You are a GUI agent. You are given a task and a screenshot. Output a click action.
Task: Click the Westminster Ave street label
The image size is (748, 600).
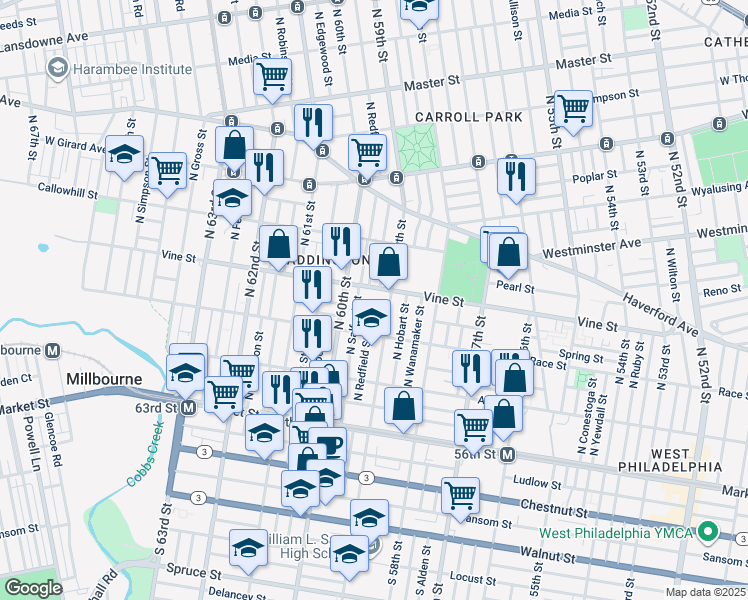tap(592, 248)
